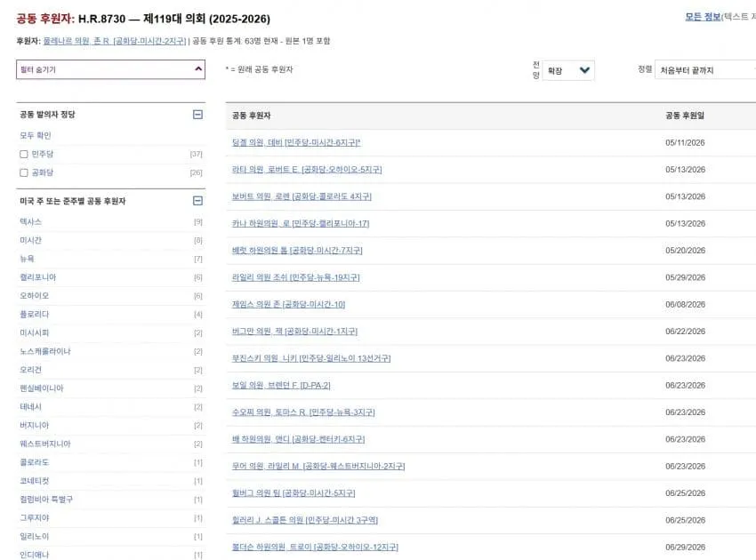
Task: Filter cosponsors by 그루지야
Action: 34,517
